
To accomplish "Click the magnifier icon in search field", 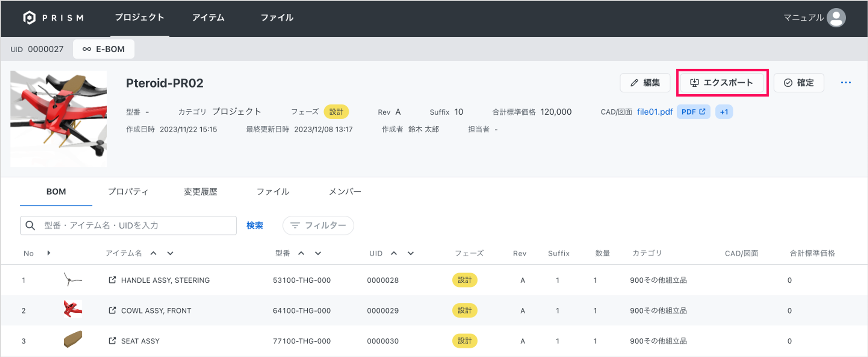I will tap(30, 225).
